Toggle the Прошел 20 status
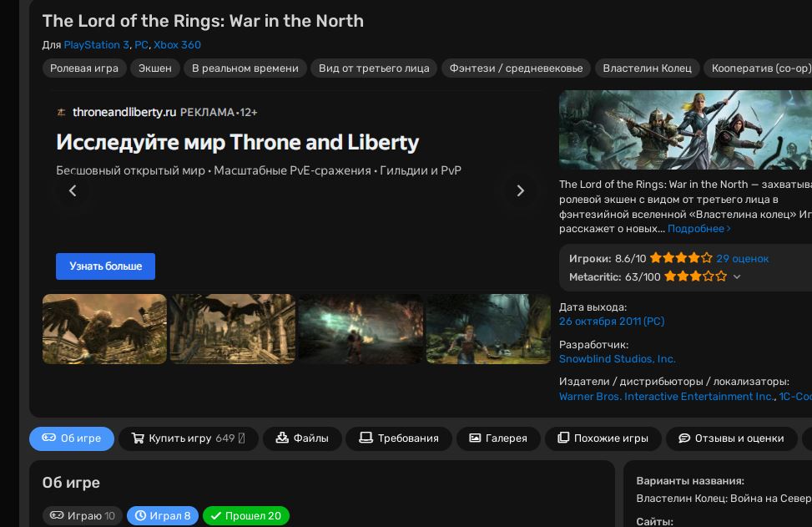The image size is (812, 527). [246, 515]
